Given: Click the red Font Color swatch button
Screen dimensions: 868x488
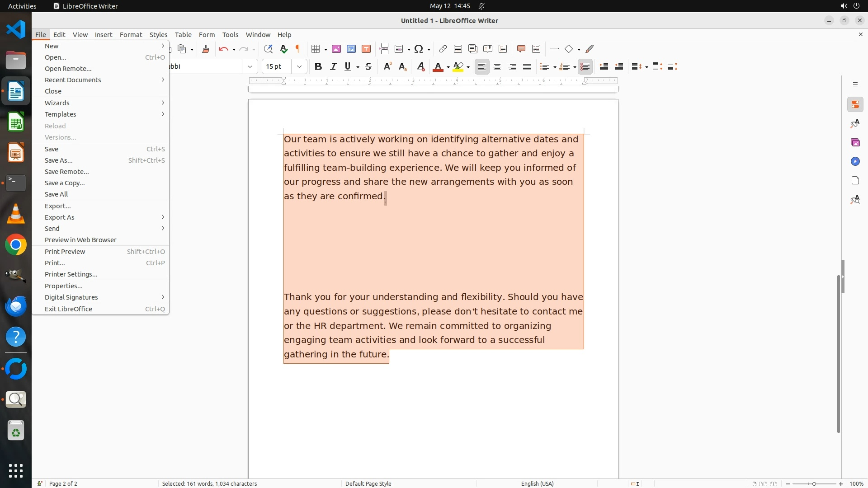Looking at the screenshot, I should [438, 66].
